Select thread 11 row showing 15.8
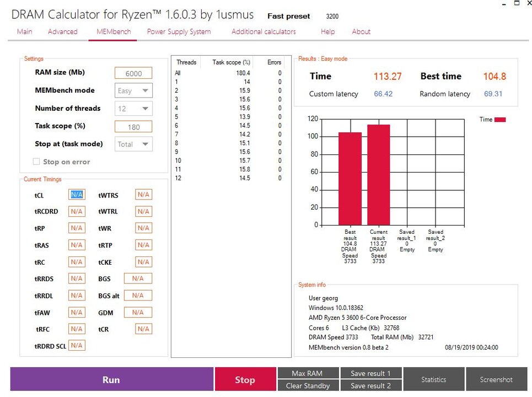532x397 pixels. click(228, 169)
